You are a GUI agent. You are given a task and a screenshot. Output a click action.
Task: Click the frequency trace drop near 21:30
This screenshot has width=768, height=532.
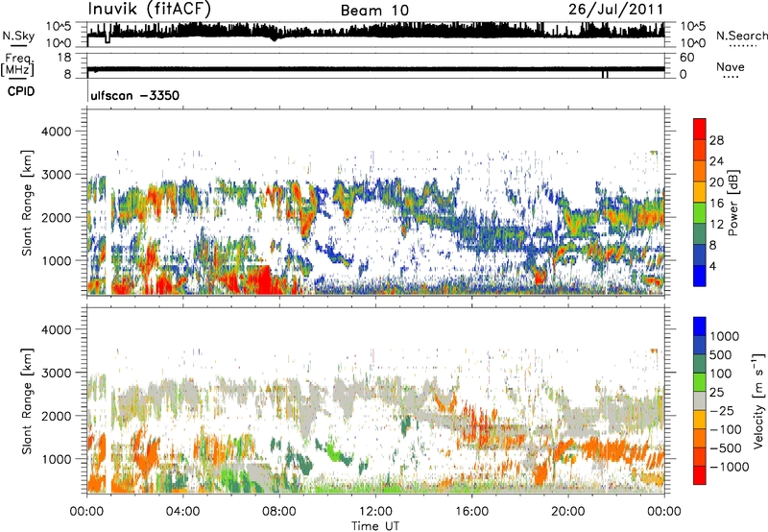(x=605, y=75)
